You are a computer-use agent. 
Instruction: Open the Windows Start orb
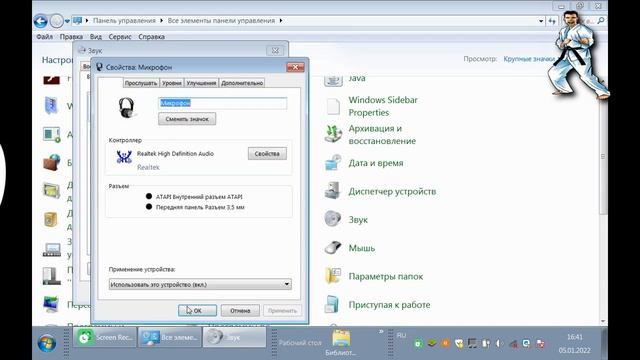click(47, 343)
